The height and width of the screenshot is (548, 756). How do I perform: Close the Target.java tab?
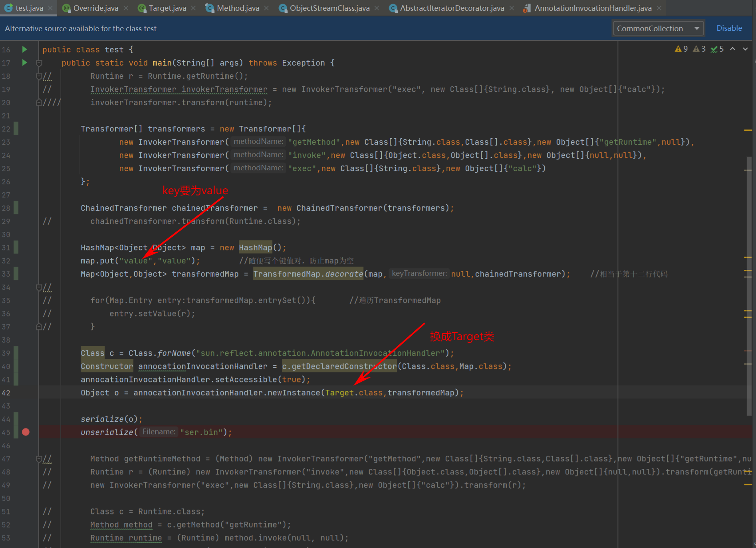coord(193,8)
